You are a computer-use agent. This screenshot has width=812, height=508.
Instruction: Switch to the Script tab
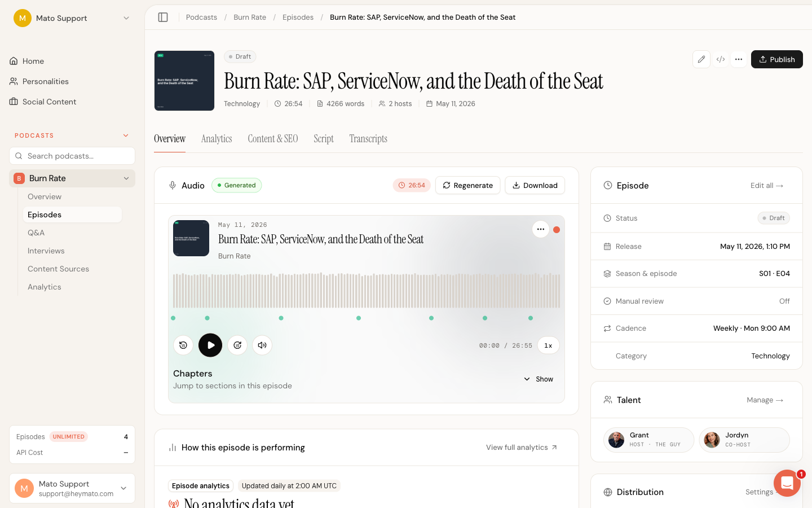[324, 139]
